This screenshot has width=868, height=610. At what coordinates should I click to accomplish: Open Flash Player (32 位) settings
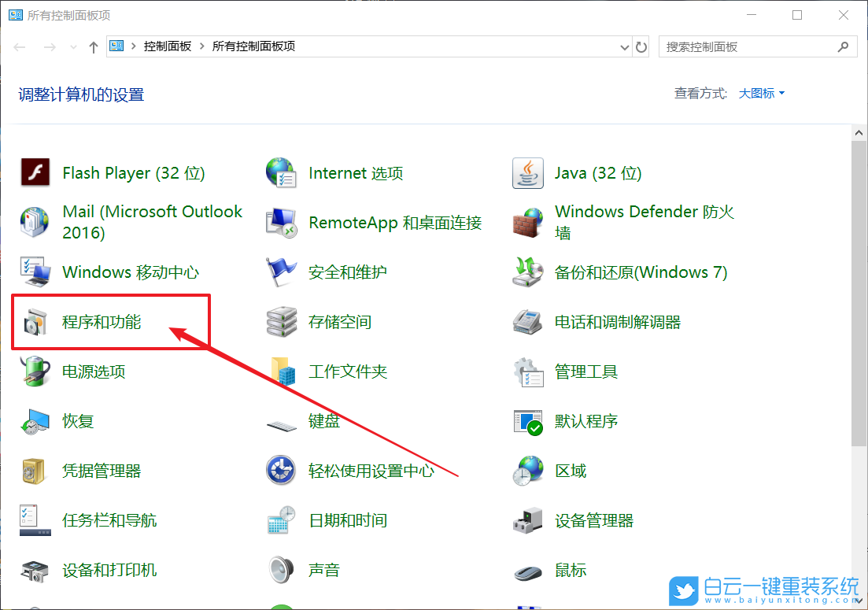click(x=132, y=173)
